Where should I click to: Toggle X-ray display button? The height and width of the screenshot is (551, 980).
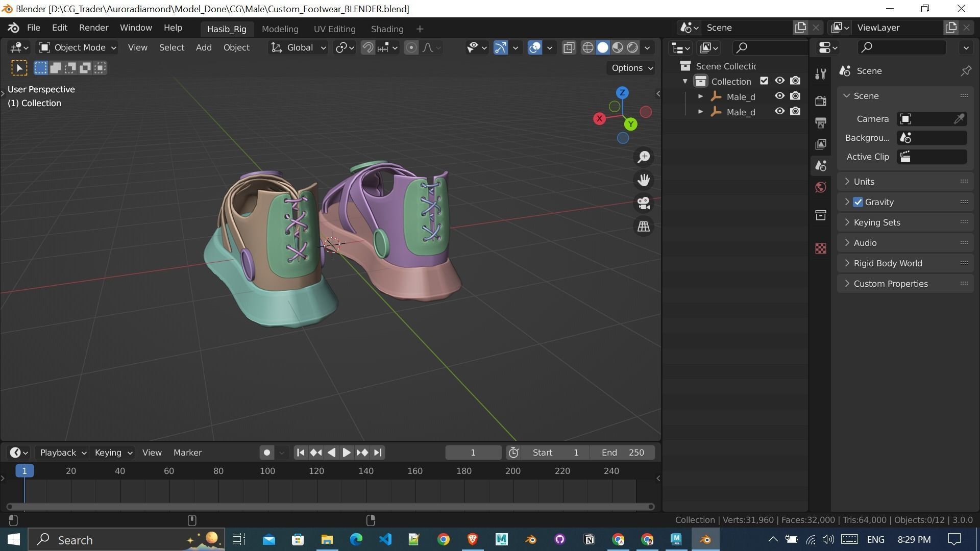(x=569, y=47)
